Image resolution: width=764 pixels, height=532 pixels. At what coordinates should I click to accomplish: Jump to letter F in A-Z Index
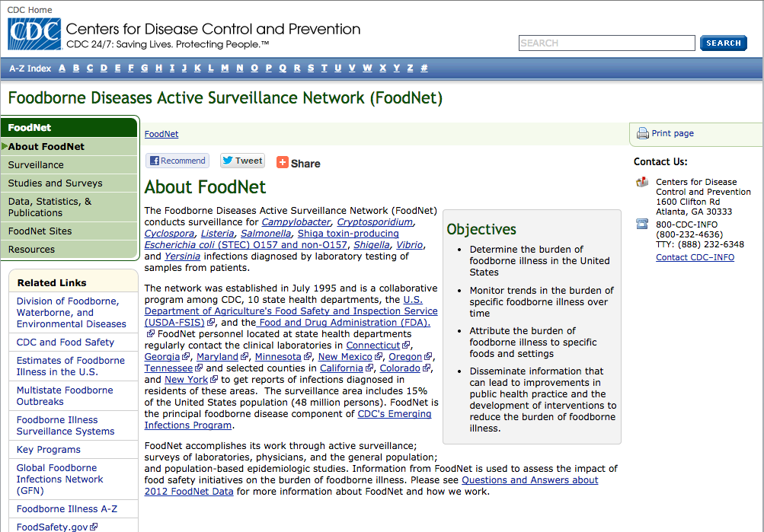131,68
